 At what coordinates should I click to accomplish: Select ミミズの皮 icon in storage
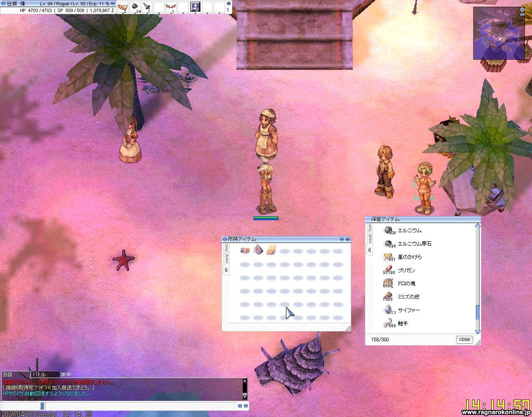coord(388,297)
